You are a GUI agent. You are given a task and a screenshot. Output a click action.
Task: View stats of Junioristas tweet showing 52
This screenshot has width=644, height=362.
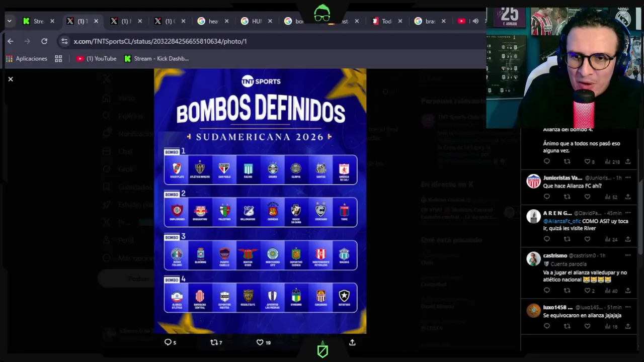pyautogui.click(x=611, y=197)
